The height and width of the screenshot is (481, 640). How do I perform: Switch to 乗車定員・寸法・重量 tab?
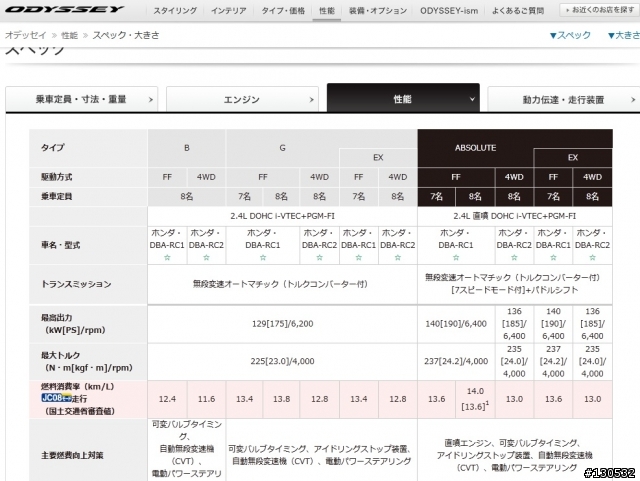click(x=82, y=99)
